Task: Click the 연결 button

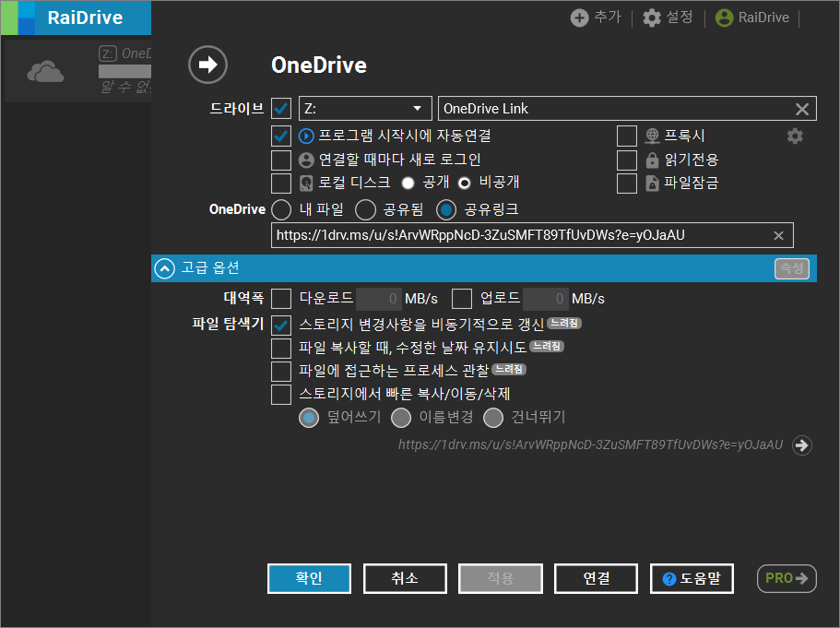Action: (x=597, y=579)
